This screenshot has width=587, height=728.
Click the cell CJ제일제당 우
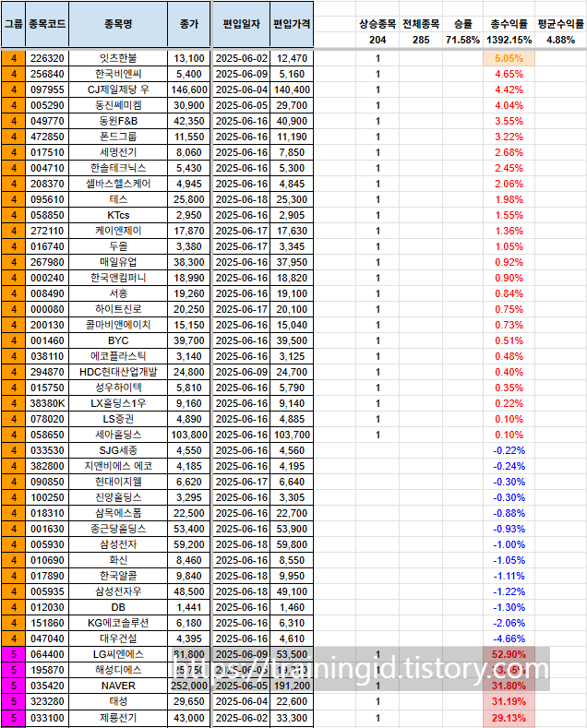(x=118, y=90)
